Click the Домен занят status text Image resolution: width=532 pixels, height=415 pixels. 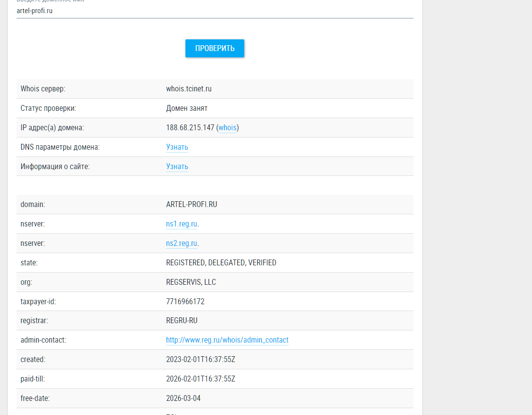click(x=187, y=108)
